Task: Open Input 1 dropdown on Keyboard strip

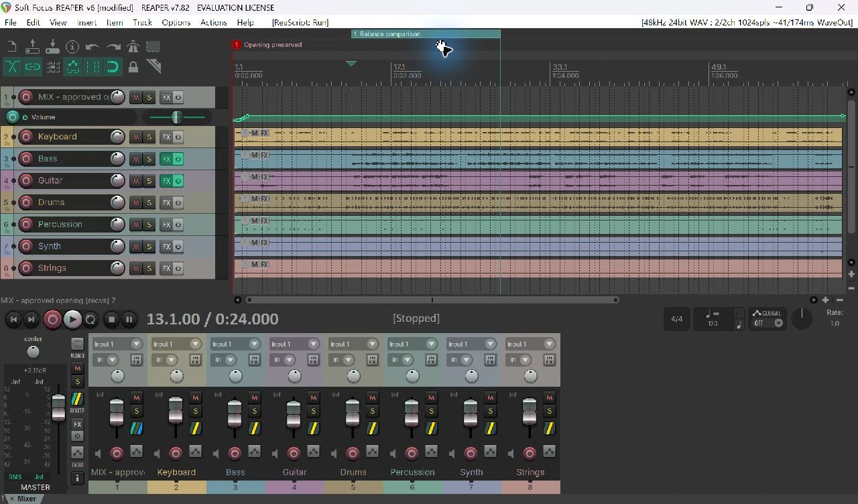Action: 176,344
